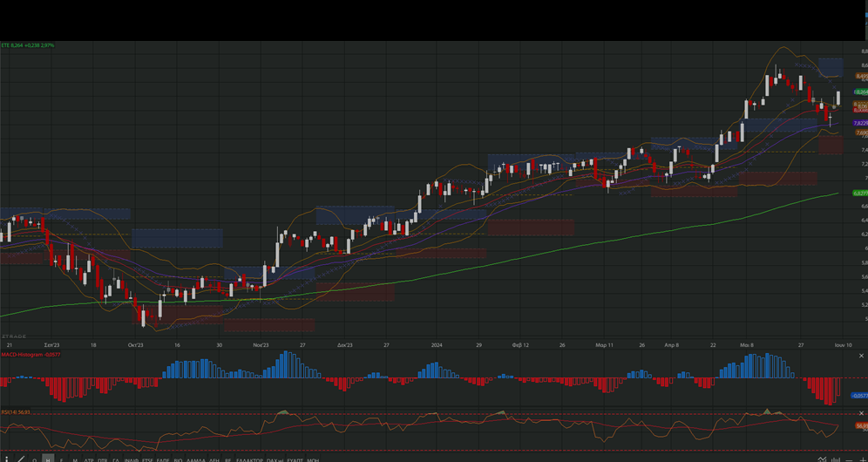Click the Νοε'23 date label on time axis
This screenshot has width=868, height=462.
coord(261,344)
